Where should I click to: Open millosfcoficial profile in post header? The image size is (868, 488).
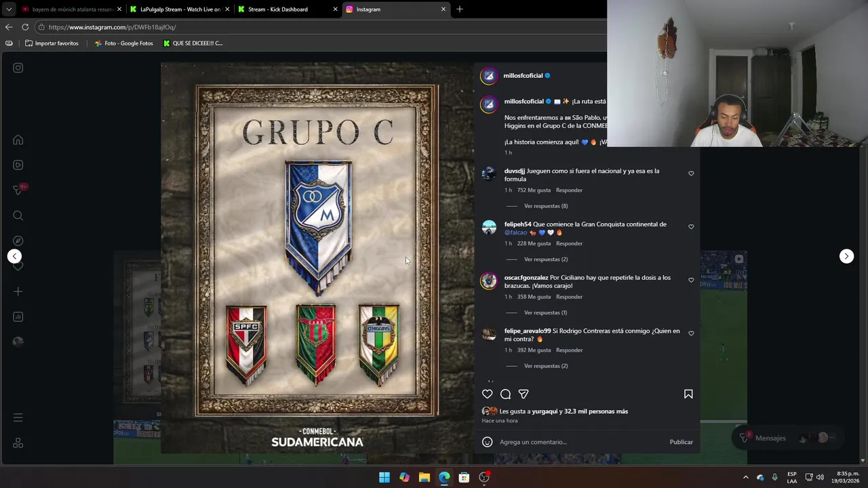523,76
